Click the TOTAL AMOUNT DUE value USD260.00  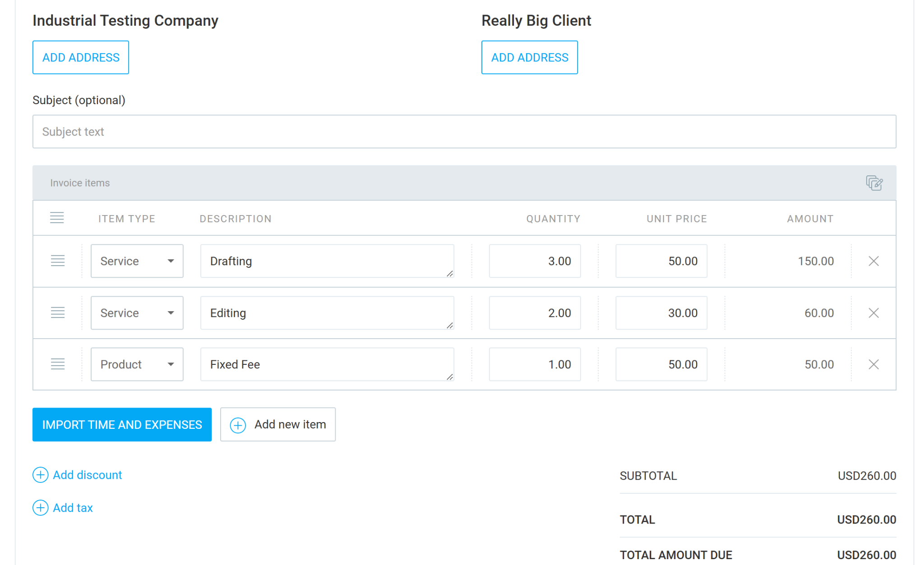coord(867,555)
